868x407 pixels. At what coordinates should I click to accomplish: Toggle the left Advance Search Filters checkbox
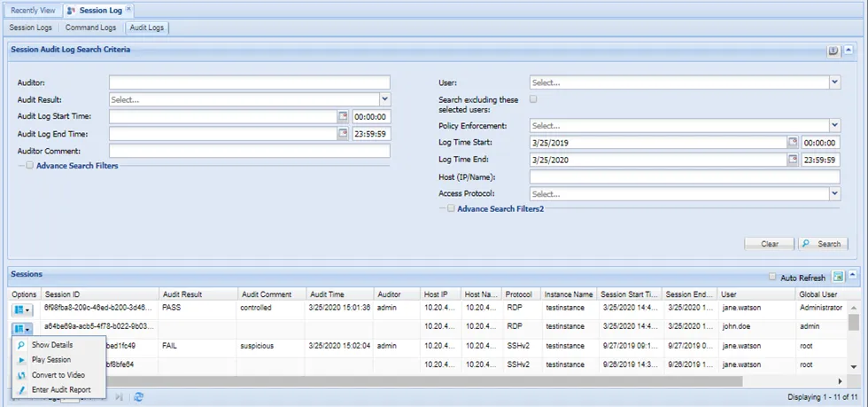[30, 165]
